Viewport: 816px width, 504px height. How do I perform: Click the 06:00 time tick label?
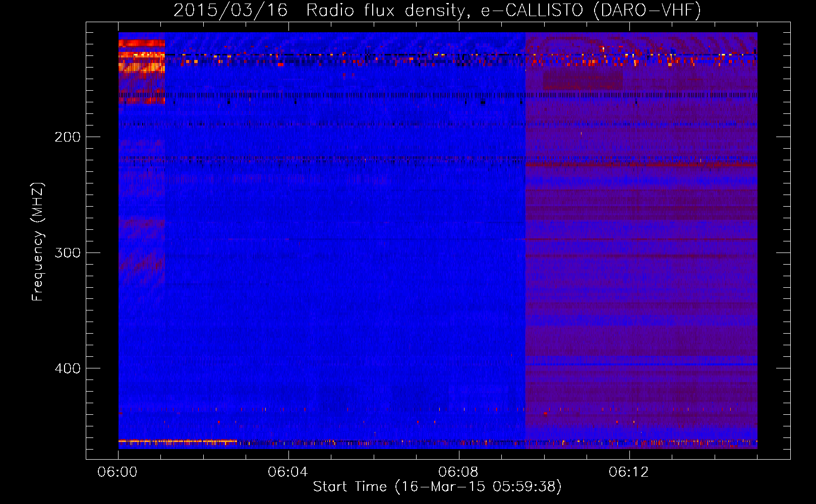click(x=118, y=472)
